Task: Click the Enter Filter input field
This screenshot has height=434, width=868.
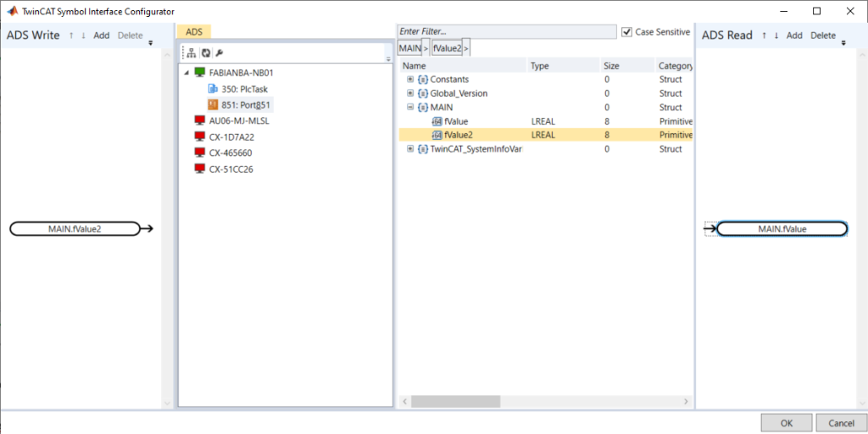Action: (x=507, y=31)
